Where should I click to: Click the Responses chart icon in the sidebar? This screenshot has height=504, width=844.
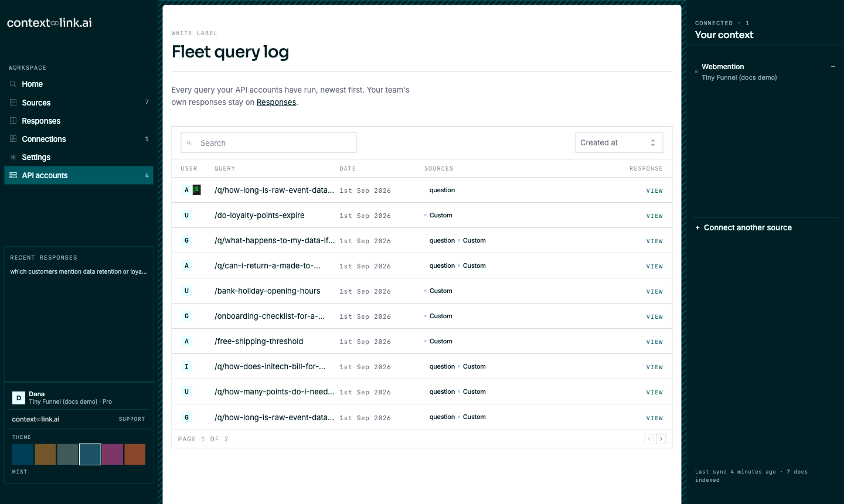(x=13, y=121)
